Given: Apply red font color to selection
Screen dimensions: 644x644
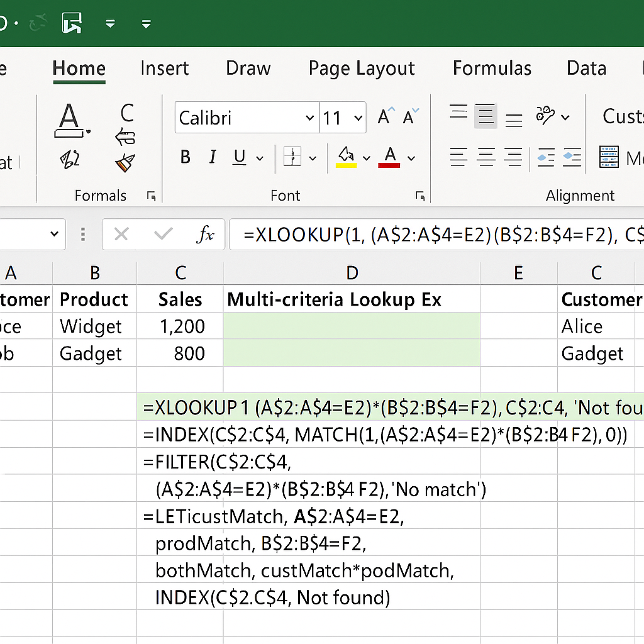Looking at the screenshot, I should (x=390, y=157).
